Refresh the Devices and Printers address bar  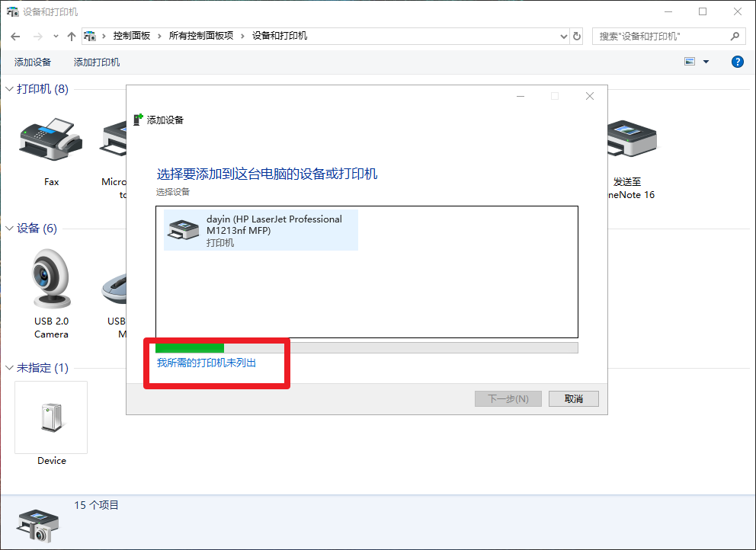[x=577, y=36]
